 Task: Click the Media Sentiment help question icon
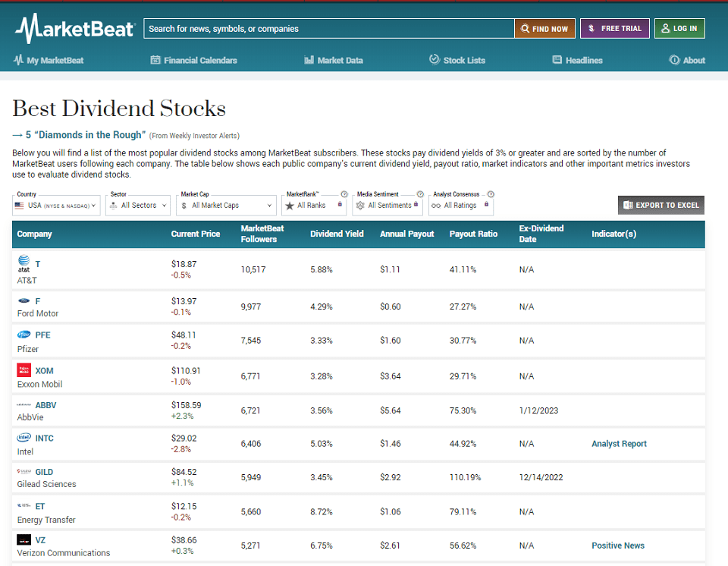pyautogui.click(x=420, y=194)
